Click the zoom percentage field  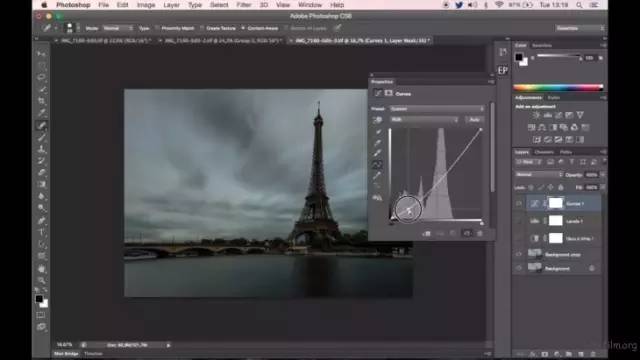coord(64,345)
